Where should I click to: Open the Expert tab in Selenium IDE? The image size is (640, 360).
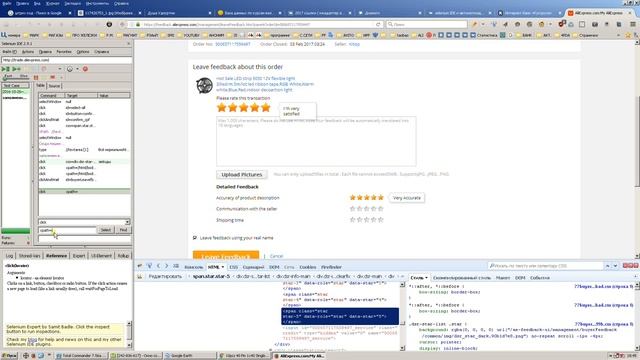(79, 256)
